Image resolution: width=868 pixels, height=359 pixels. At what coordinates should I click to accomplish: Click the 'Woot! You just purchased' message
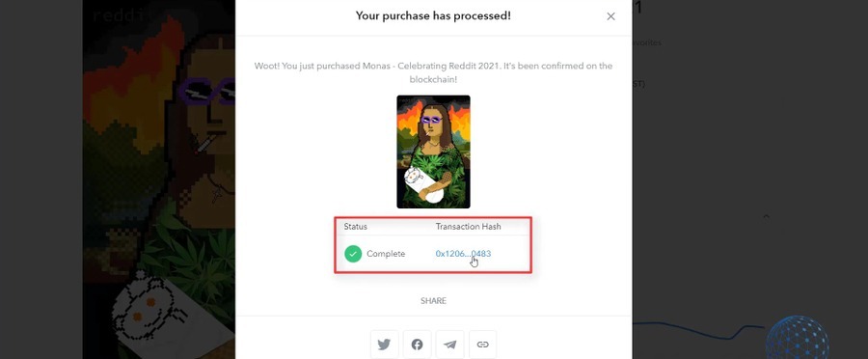point(433,72)
